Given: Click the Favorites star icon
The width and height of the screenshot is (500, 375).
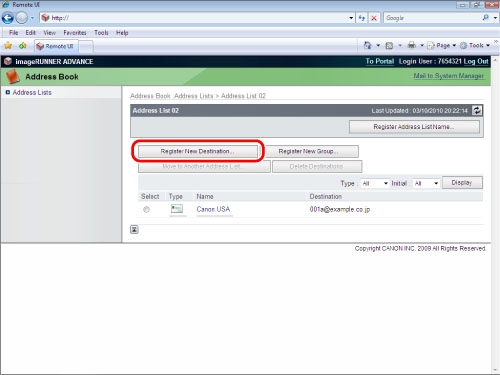Looking at the screenshot, I should [x=8, y=46].
